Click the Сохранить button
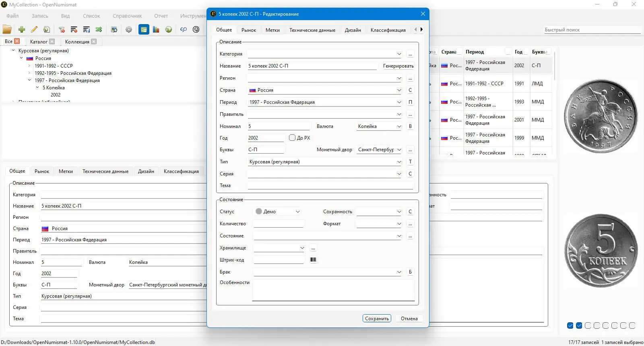644x346 pixels. 377,318
